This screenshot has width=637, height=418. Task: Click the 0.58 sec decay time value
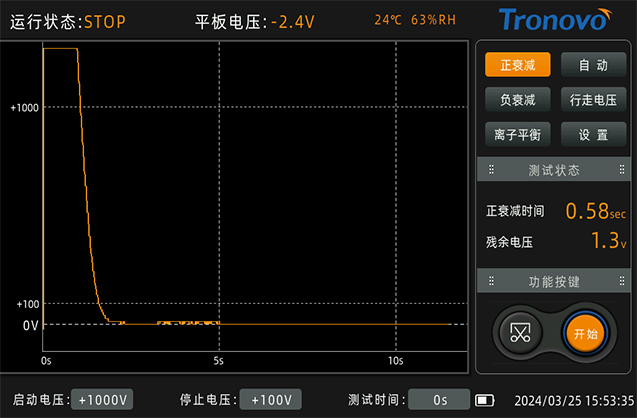596,211
